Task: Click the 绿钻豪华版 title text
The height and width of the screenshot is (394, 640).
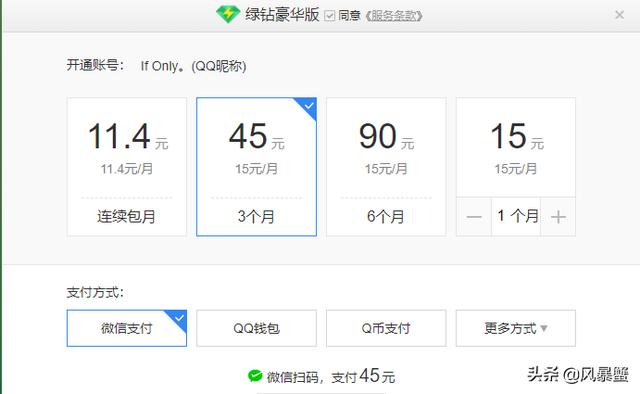Action: (x=282, y=15)
